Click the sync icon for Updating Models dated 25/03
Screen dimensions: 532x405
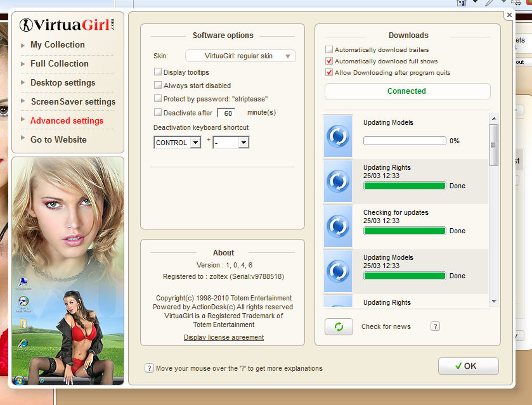(x=338, y=271)
